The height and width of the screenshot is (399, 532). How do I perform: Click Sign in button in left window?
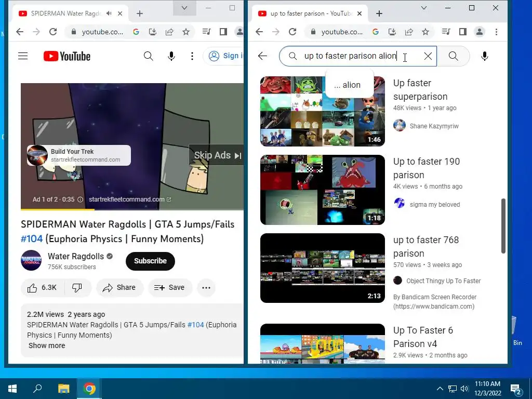point(224,56)
